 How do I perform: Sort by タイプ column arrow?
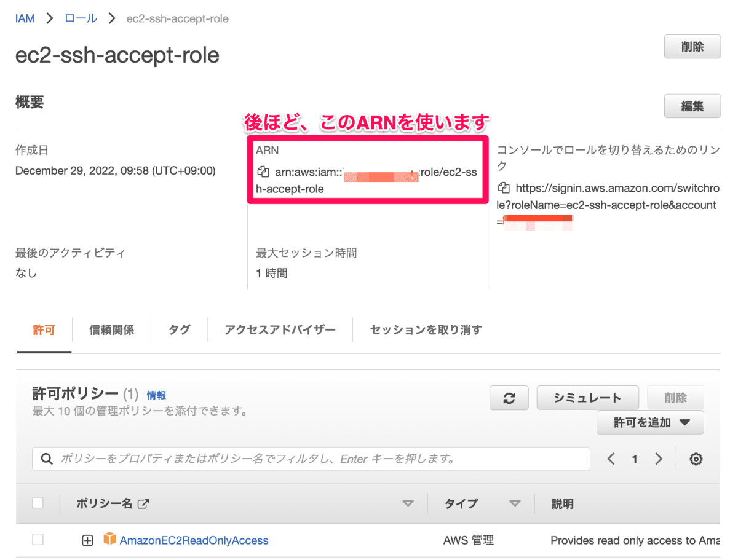pos(515,503)
